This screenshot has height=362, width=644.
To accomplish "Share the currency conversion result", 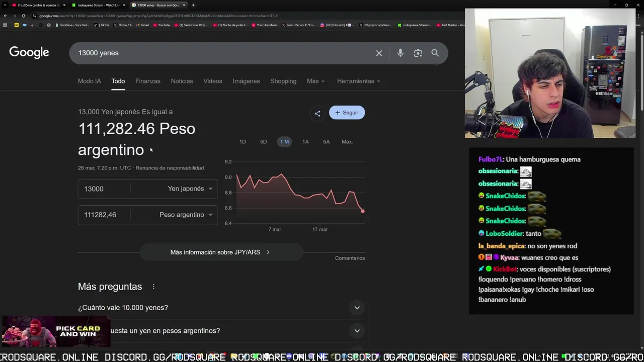I will click(317, 113).
